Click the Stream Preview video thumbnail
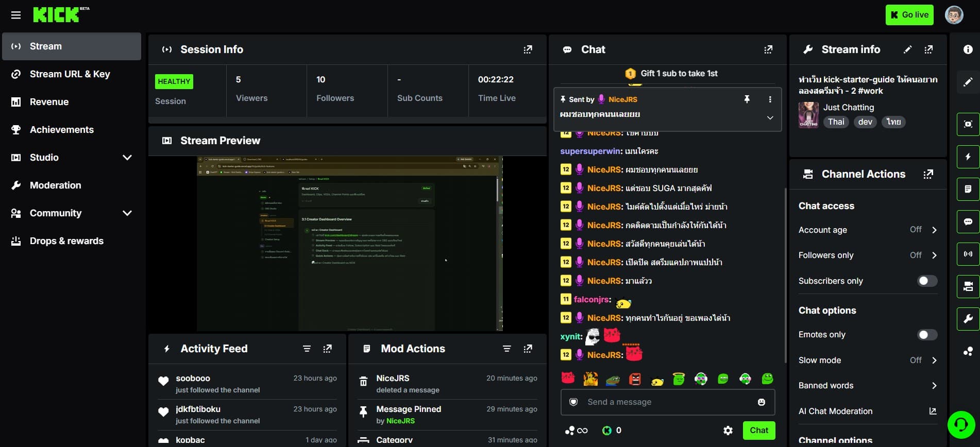This screenshot has height=447, width=980. pyautogui.click(x=350, y=244)
